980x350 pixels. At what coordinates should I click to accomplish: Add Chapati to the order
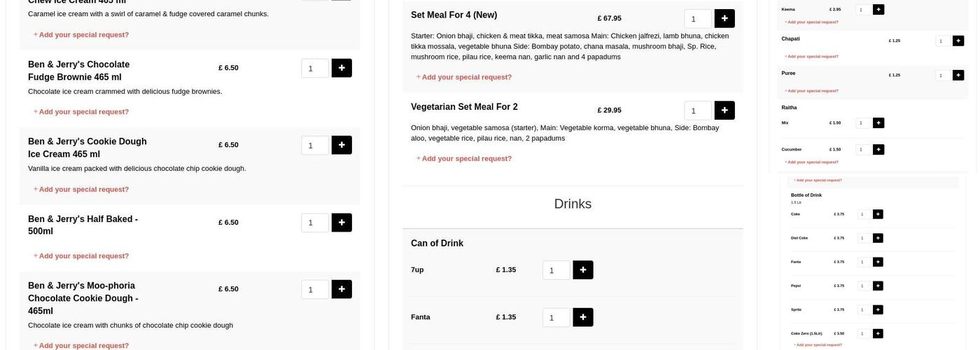pos(958,41)
